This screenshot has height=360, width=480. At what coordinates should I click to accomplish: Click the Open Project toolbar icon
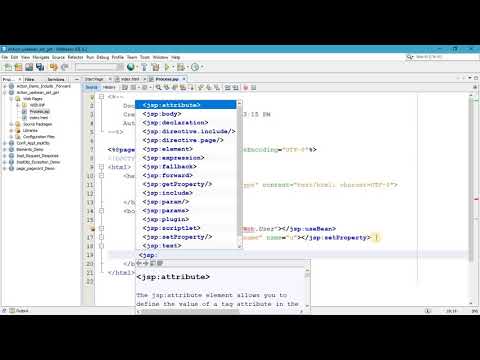click(x=29, y=67)
